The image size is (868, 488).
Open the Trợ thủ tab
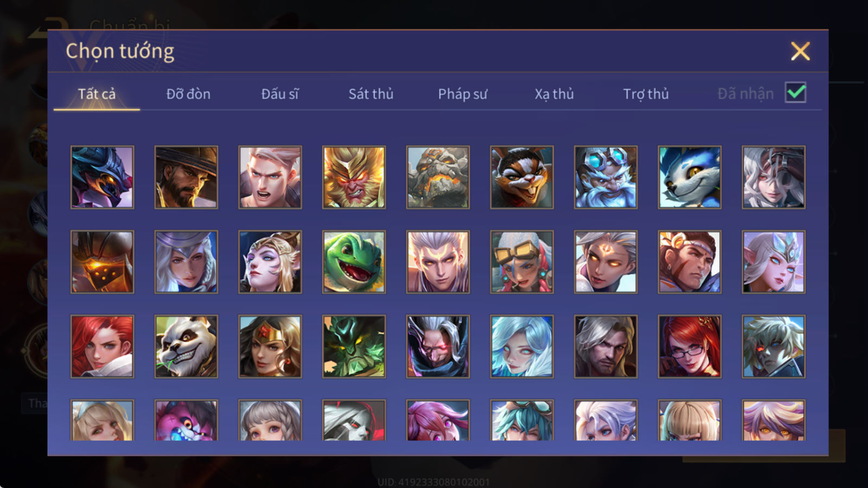(x=646, y=94)
